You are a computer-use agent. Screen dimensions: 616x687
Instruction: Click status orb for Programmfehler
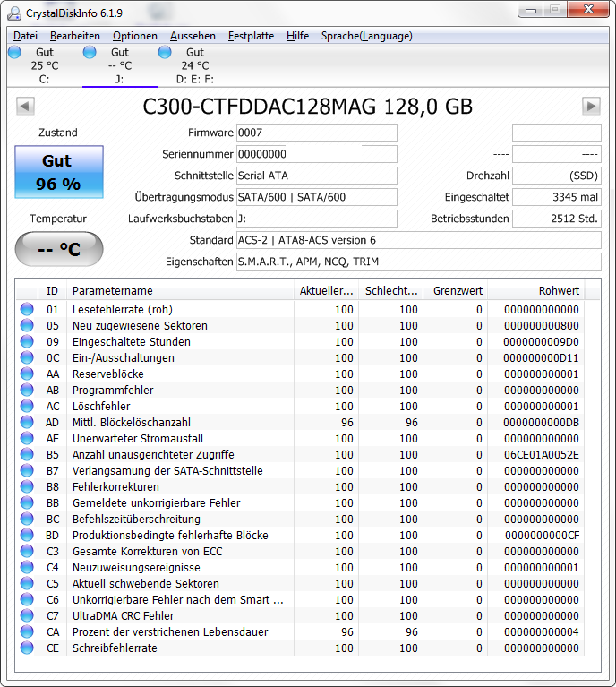(x=27, y=390)
